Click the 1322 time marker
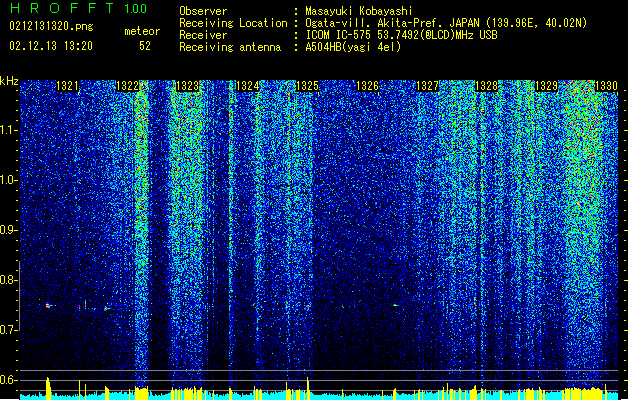 coord(127,86)
